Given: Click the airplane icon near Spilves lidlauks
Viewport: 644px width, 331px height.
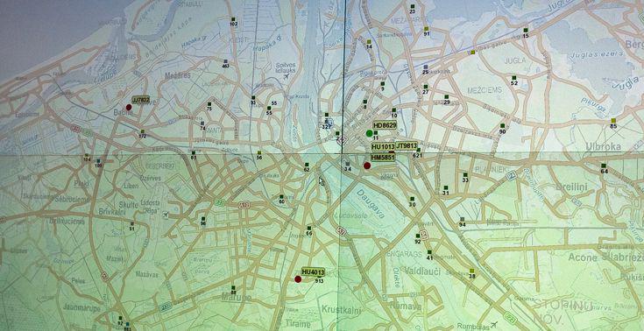Looking at the screenshot, I should coord(287,76).
